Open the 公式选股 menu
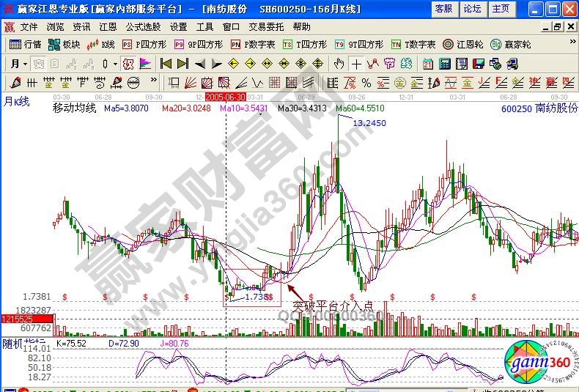Viewport: 579px width, 392px height. pyautogui.click(x=143, y=26)
